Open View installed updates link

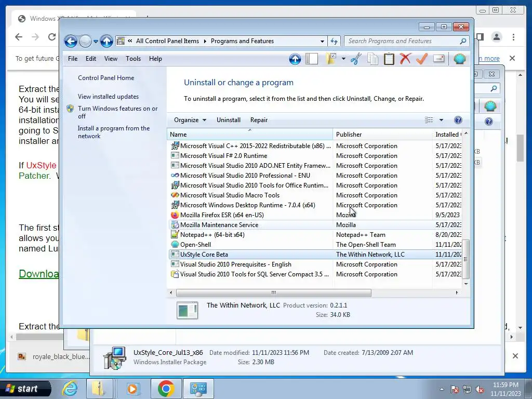point(108,96)
